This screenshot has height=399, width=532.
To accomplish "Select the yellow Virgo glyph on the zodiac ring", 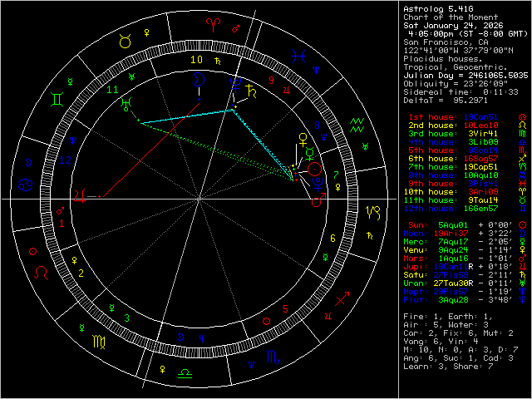I will (x=99, y=342).
